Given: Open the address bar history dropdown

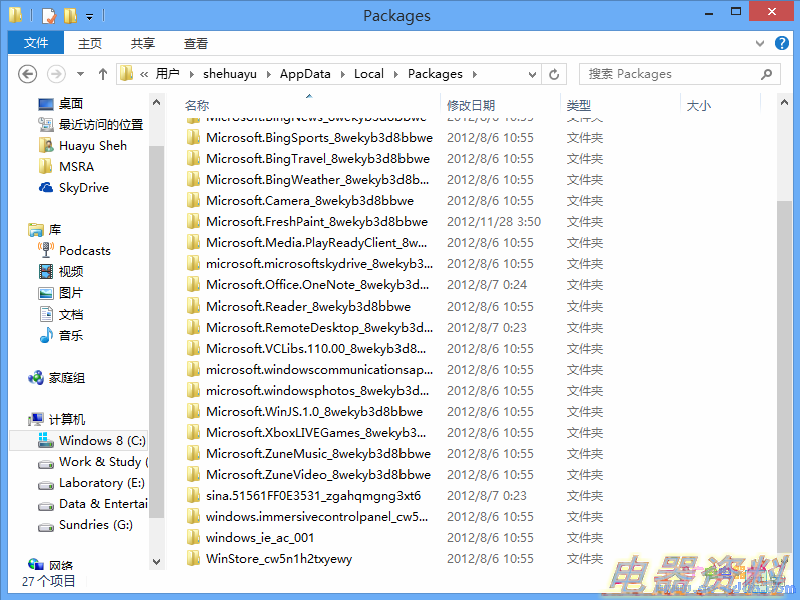Looking at the screenshot, I should click(531, 74).
